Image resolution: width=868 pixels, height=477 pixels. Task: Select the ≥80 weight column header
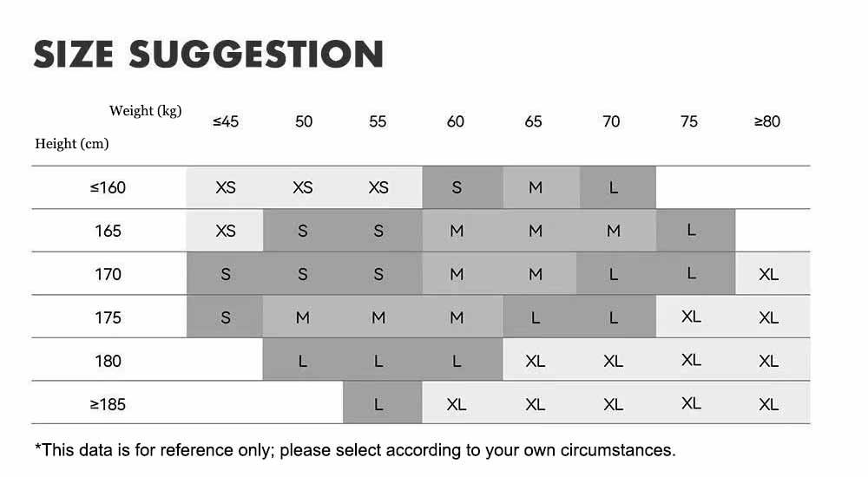tap(767, 121)
